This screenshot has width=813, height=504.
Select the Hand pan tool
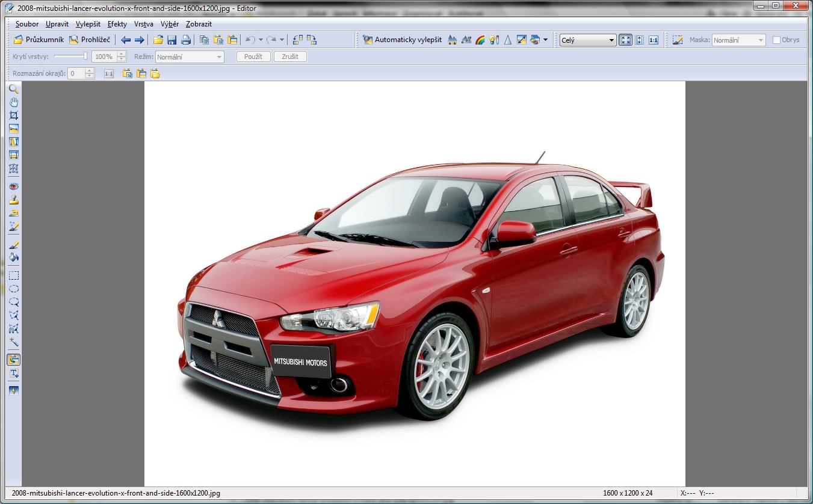pos(13,102)
